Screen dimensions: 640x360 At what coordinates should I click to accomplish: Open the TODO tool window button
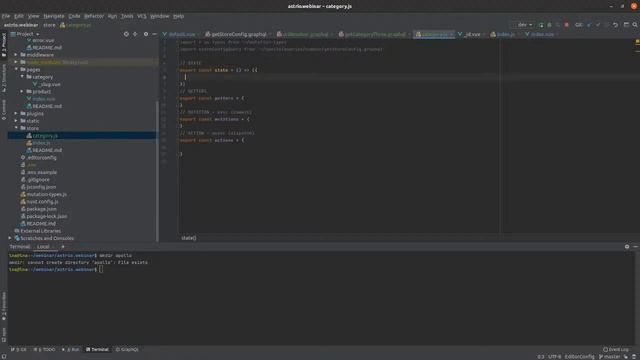[x=44, y=349]
